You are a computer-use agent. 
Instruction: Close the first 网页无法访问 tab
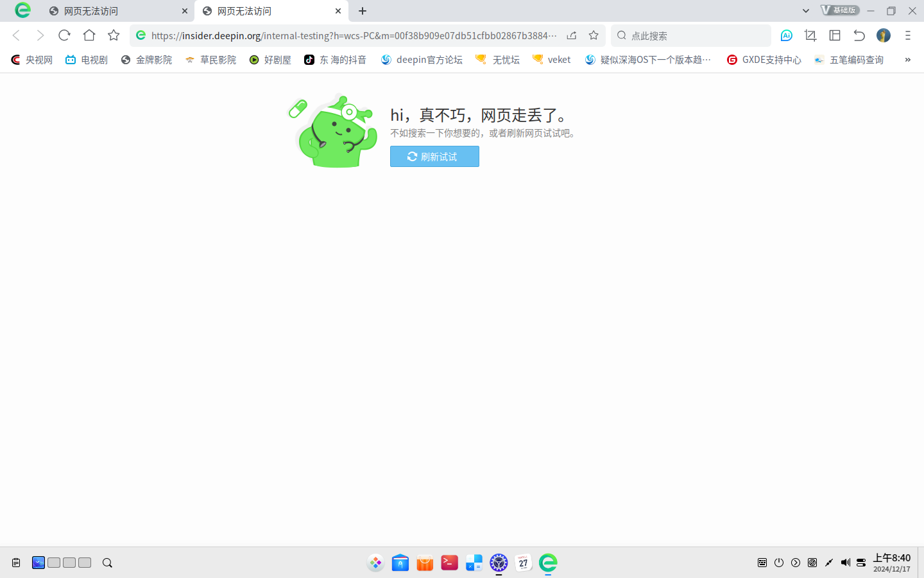185,11
